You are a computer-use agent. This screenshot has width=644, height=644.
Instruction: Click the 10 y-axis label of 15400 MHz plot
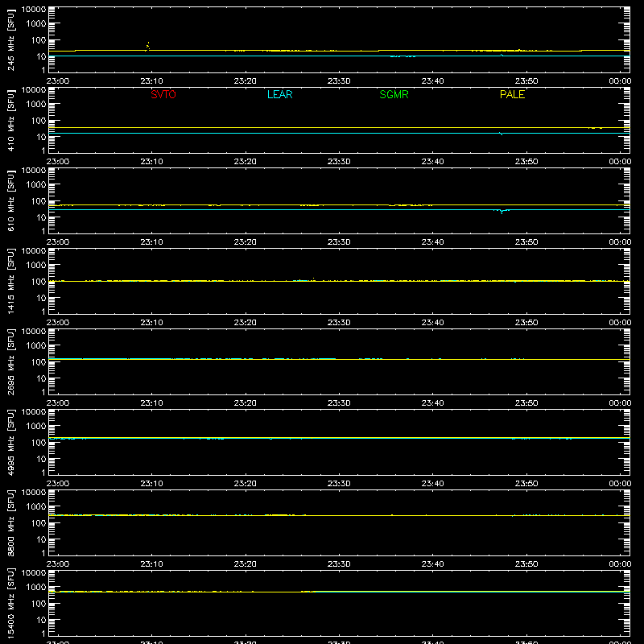(42, 620)
